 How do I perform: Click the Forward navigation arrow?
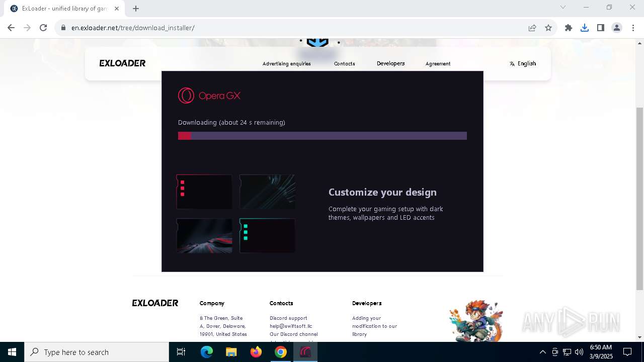point(27,28)
